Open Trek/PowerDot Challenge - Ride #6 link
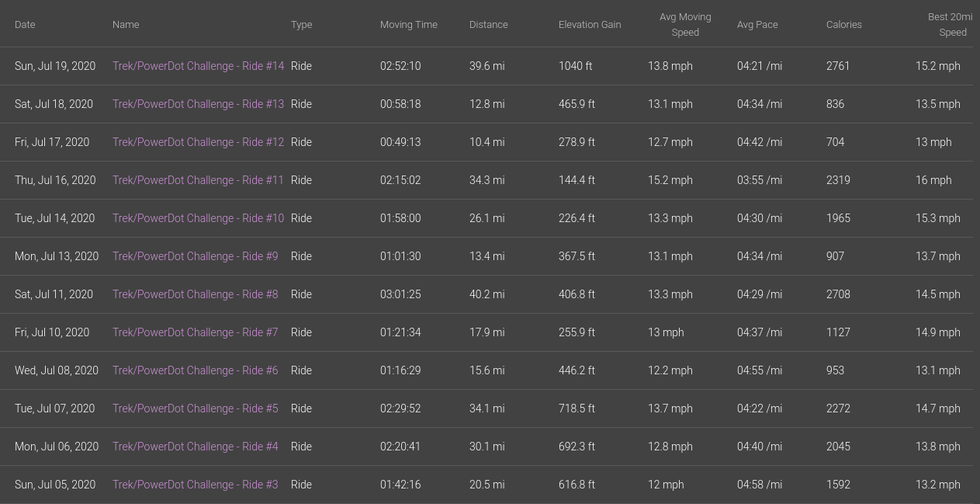This screenshot has width=980, height=504. [195, 370]
